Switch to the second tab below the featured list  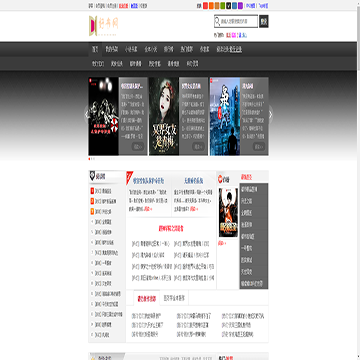click(x=174, y=298)
